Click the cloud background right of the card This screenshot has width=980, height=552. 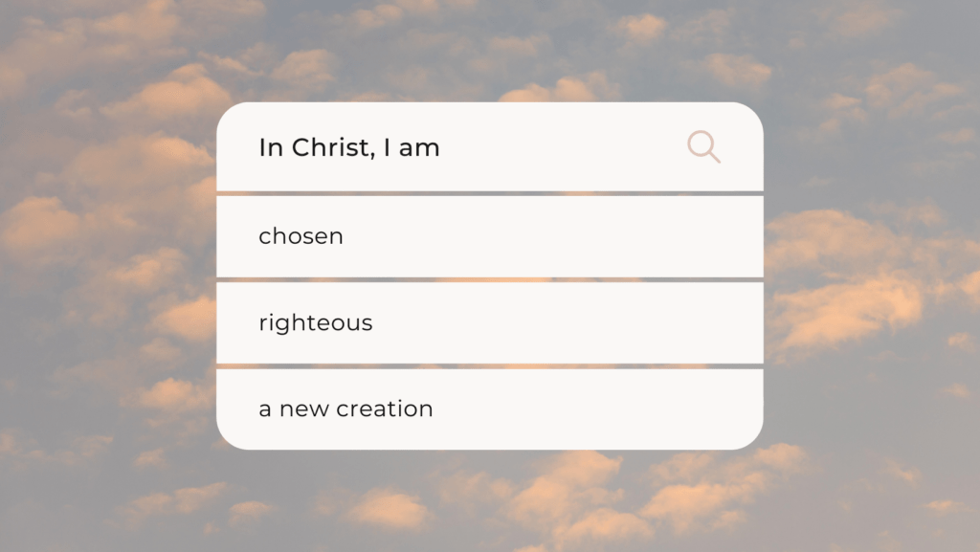[872, 276]
